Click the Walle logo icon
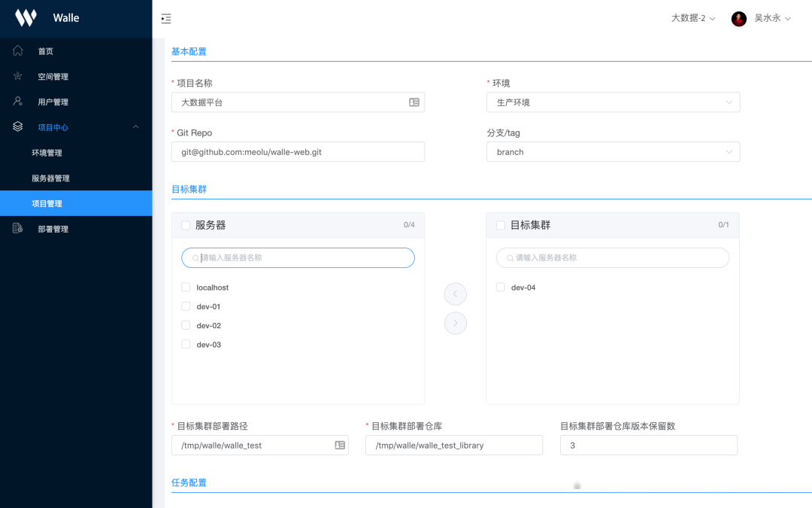 26,18
